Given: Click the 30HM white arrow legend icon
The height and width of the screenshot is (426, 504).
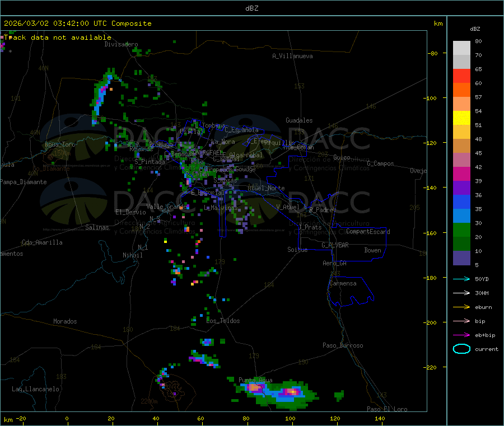Looking at the screenshot, I should point(461,293).
